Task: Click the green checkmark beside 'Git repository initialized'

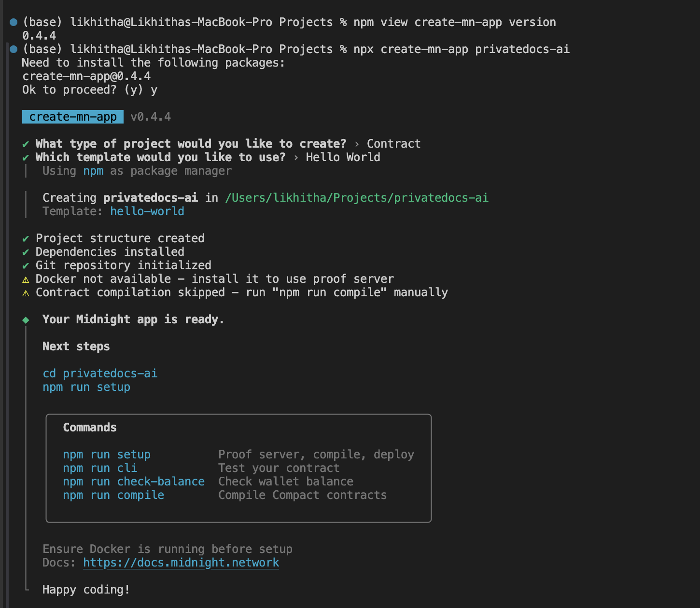Action: tap(26, 265)
